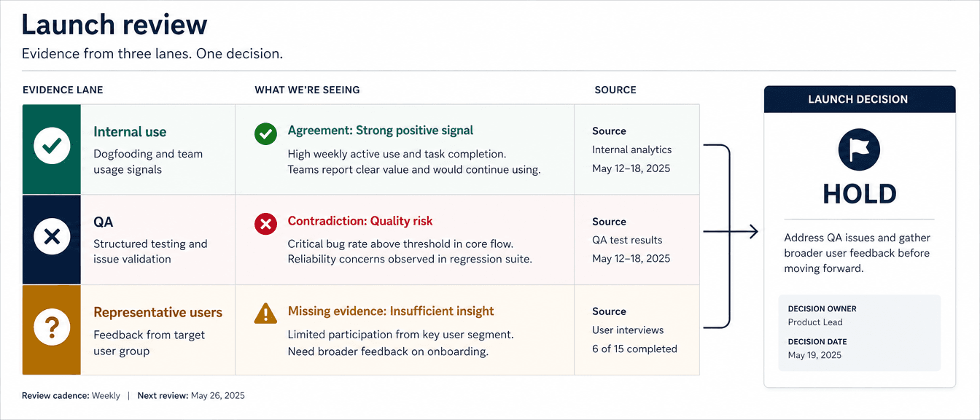Click the Source column header
This screenshot has width=980, height=420.
point(615,90)
